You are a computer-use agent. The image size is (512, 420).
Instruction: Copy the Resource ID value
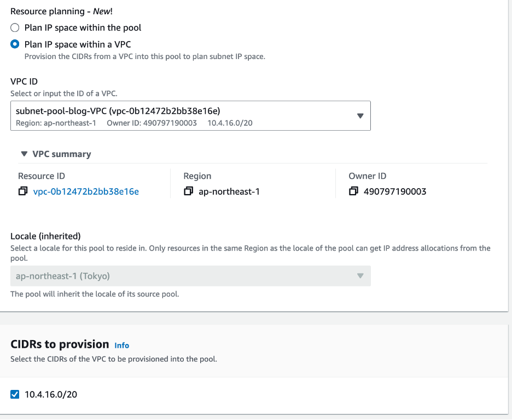click(23, 191)
